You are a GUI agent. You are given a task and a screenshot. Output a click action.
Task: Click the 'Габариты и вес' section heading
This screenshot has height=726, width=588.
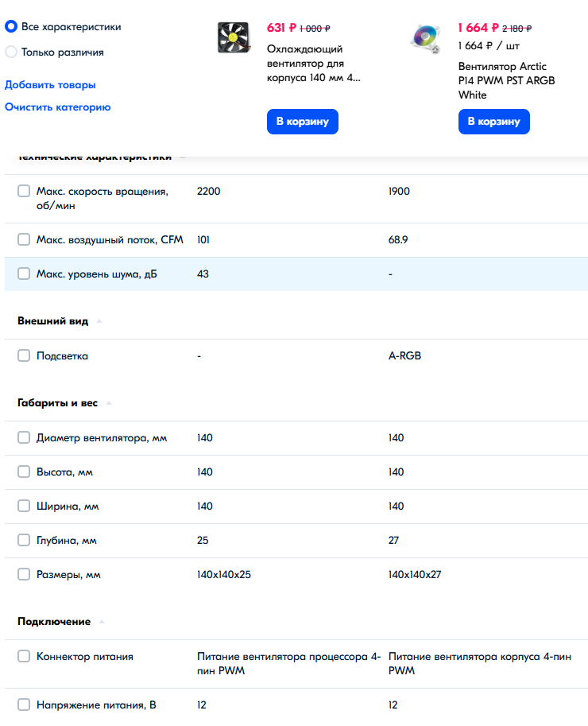(x=57, y=403)
